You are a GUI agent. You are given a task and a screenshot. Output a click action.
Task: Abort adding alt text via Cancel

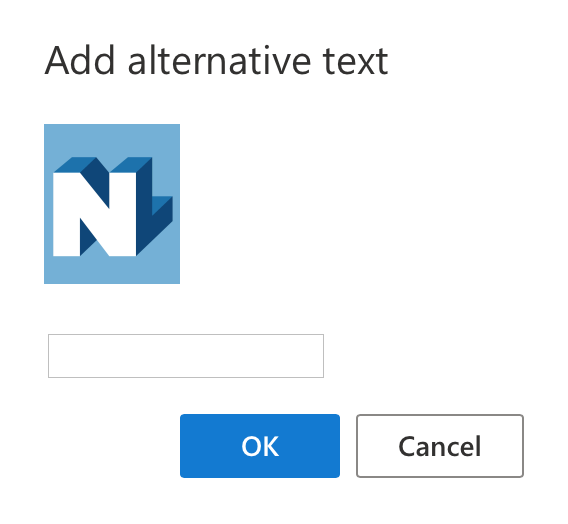click(440, 446)
